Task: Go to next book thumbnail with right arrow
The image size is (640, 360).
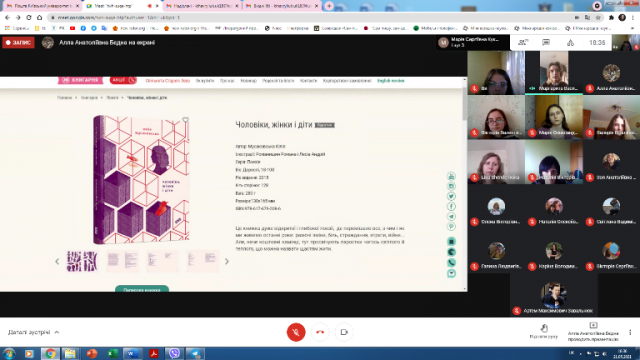Action: pyautogui.click(x=227, y=261)
